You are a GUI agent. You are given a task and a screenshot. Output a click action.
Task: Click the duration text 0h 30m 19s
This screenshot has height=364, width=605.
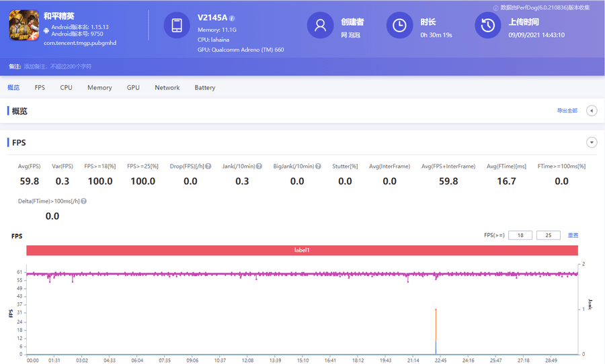pos(436,35)
